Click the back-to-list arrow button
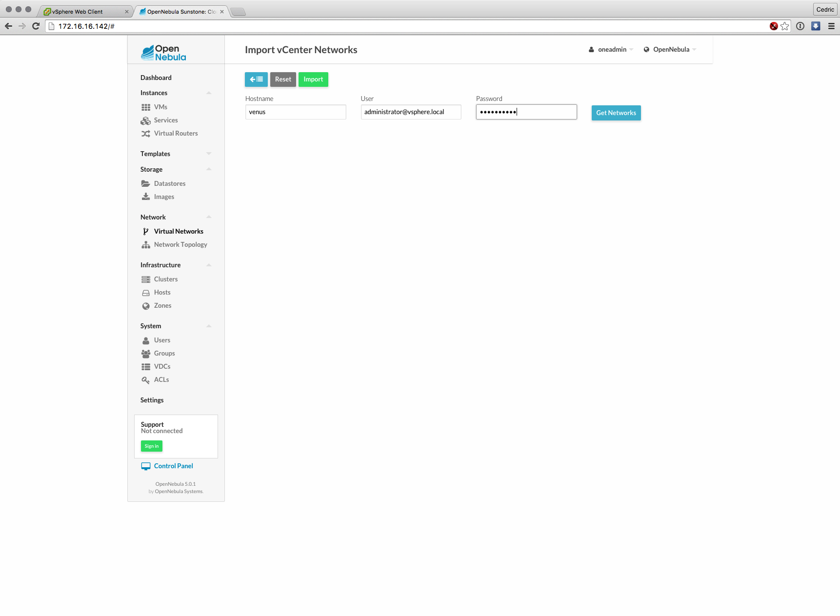This screenshot has width=840, height=616. coord(256,79)
